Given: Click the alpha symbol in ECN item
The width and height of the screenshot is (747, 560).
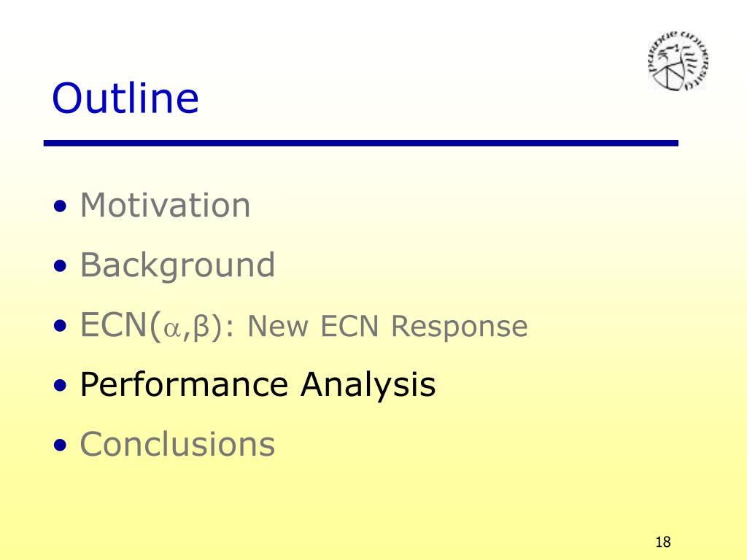Looking at the screenshot, I should coord(171,329).
